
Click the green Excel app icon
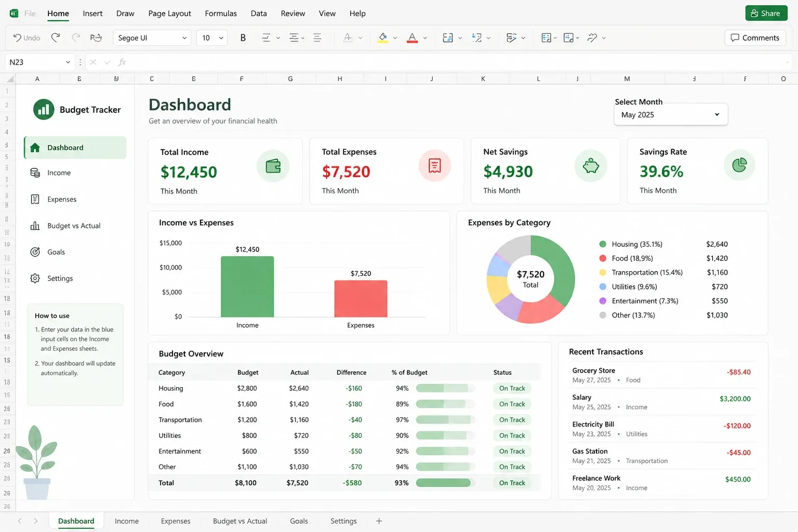pyautogui.click(x=14, y=13)
